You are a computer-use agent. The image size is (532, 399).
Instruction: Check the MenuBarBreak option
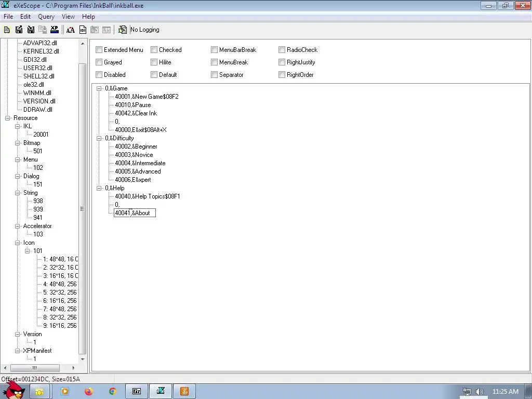click(215, 50)
